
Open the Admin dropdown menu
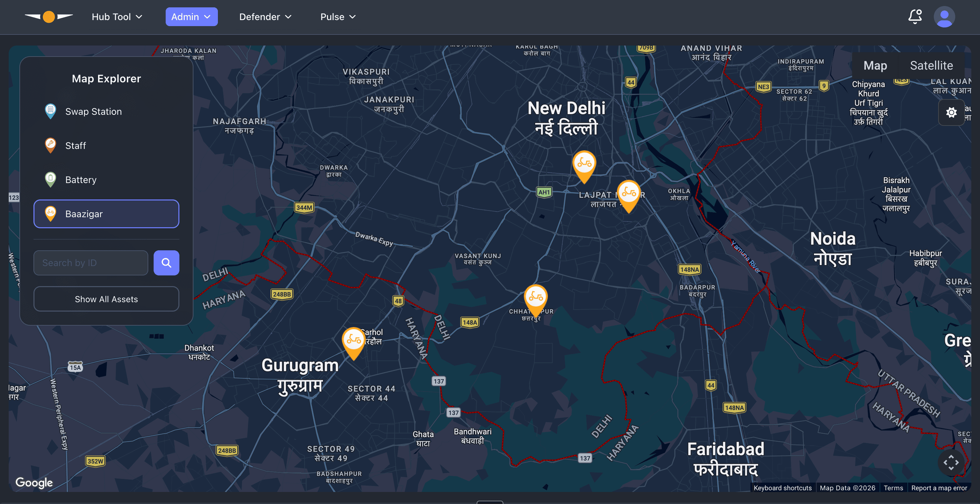pyautogui.click(x=191, y=17)
